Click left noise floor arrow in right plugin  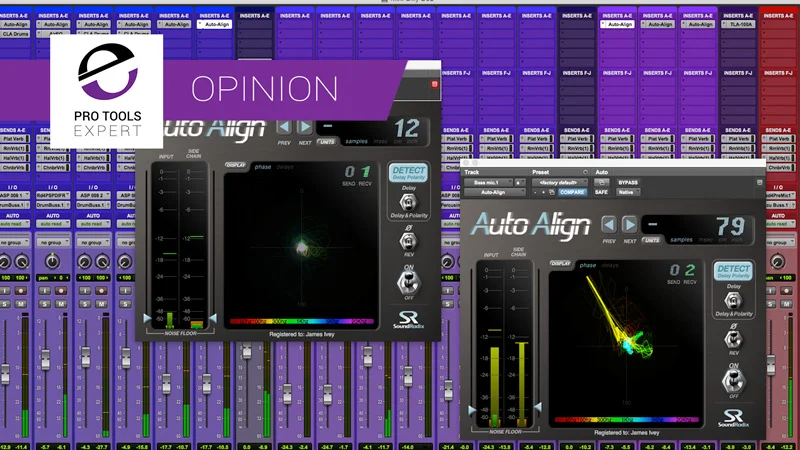pyautogui.click(x=472, y=410)
